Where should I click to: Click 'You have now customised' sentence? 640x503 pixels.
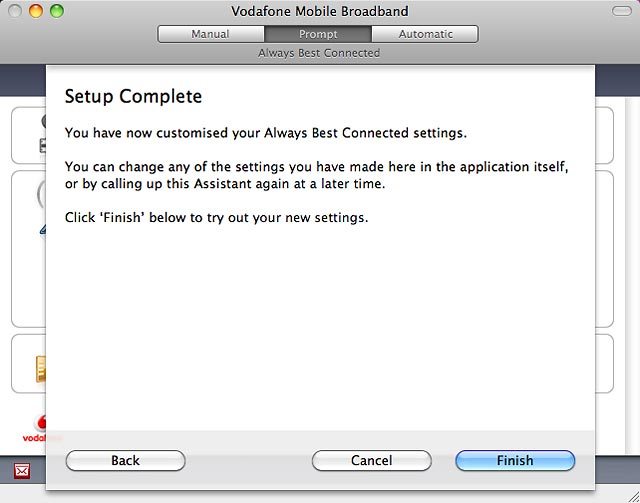click(x=266, y=133)
